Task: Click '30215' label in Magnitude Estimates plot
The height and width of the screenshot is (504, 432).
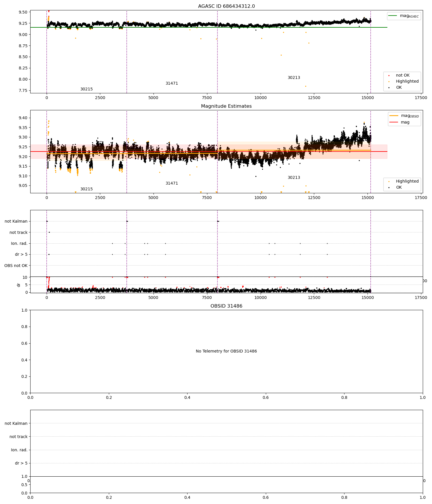Action: point(86,189)
